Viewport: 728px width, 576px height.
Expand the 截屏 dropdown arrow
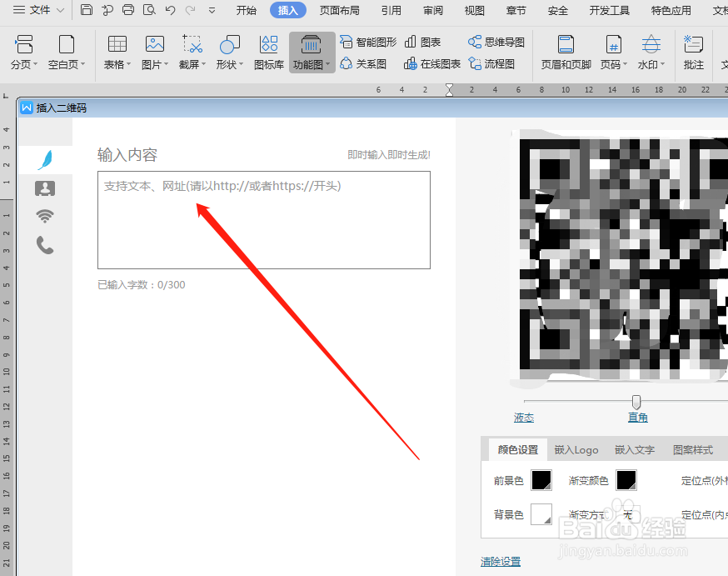click(x=203, y=64)
